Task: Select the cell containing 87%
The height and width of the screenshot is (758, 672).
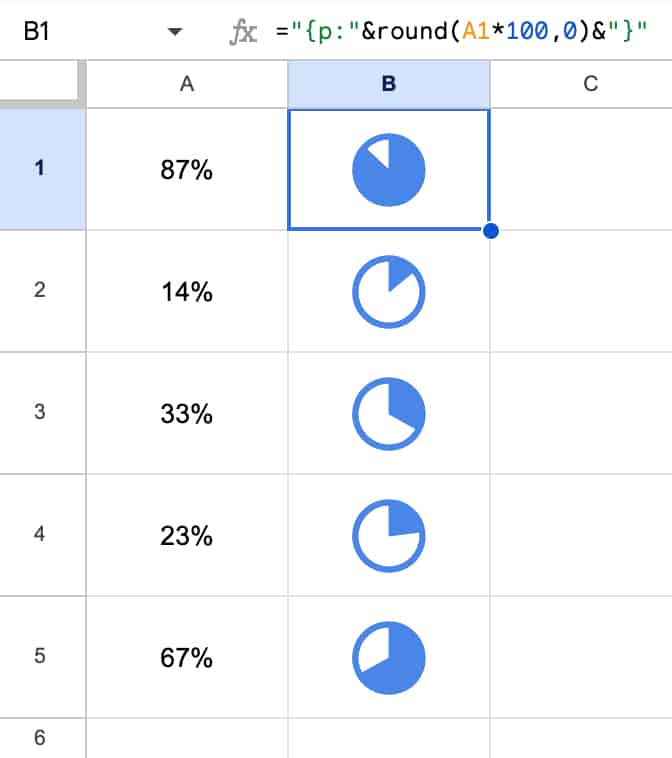Action: (187, 169)
